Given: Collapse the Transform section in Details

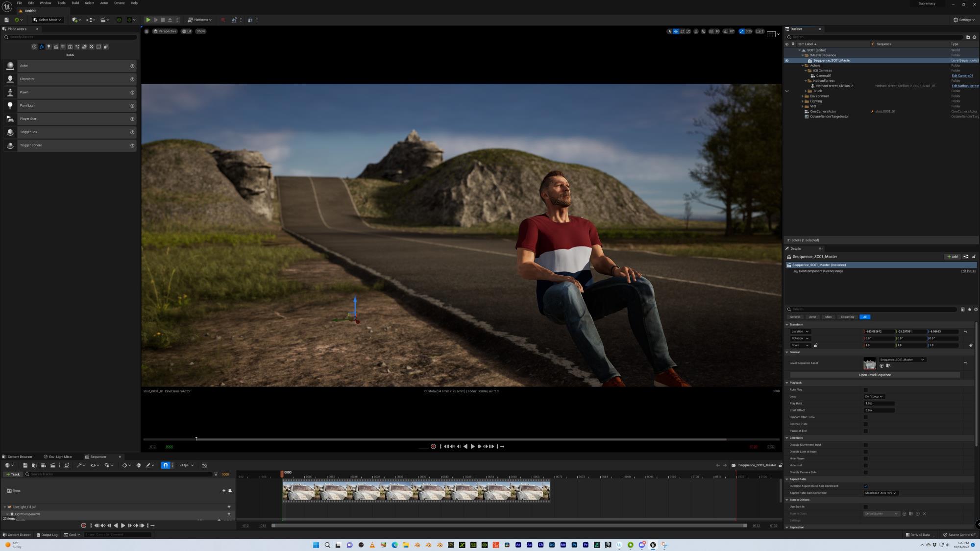Looking at the screenshot, I should (x=787, y=325).
